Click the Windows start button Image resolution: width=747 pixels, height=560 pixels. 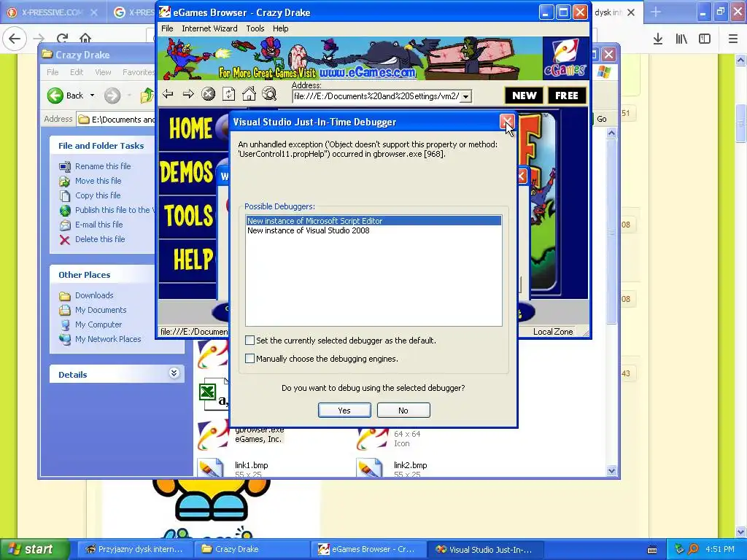coord(34,549)
